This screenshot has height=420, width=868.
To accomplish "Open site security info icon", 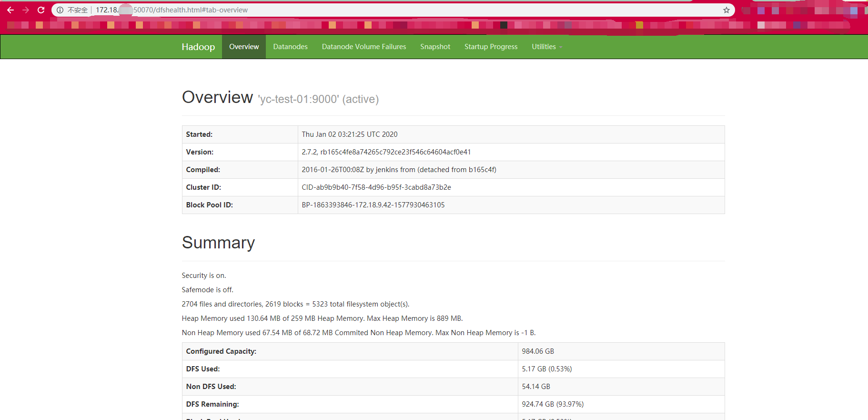I will tap(60, 10).
